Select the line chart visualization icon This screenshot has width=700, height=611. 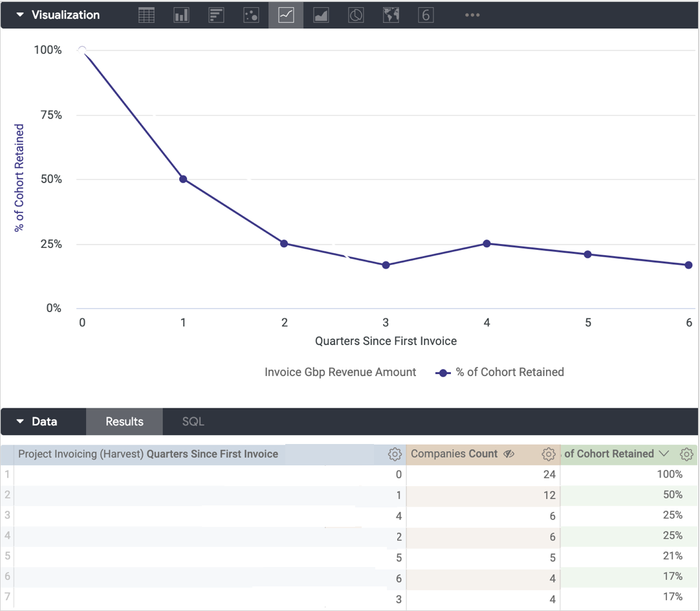pyautogui.click(x=286, y=15)
